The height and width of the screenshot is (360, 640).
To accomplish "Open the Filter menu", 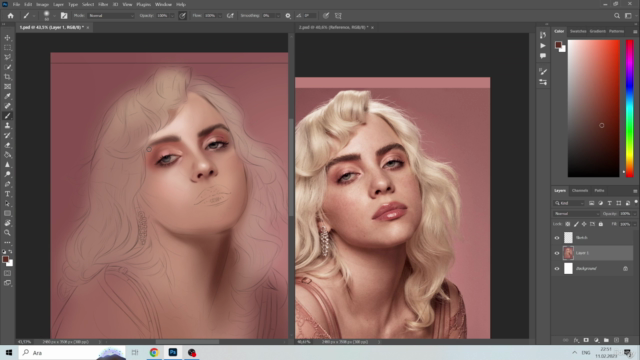I will click(x=103, y=4).
